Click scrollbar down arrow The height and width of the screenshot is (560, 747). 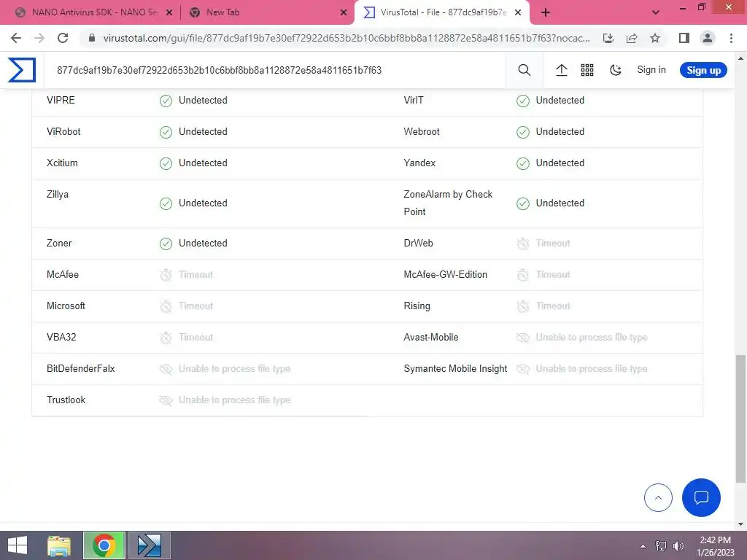coord(741,524)
